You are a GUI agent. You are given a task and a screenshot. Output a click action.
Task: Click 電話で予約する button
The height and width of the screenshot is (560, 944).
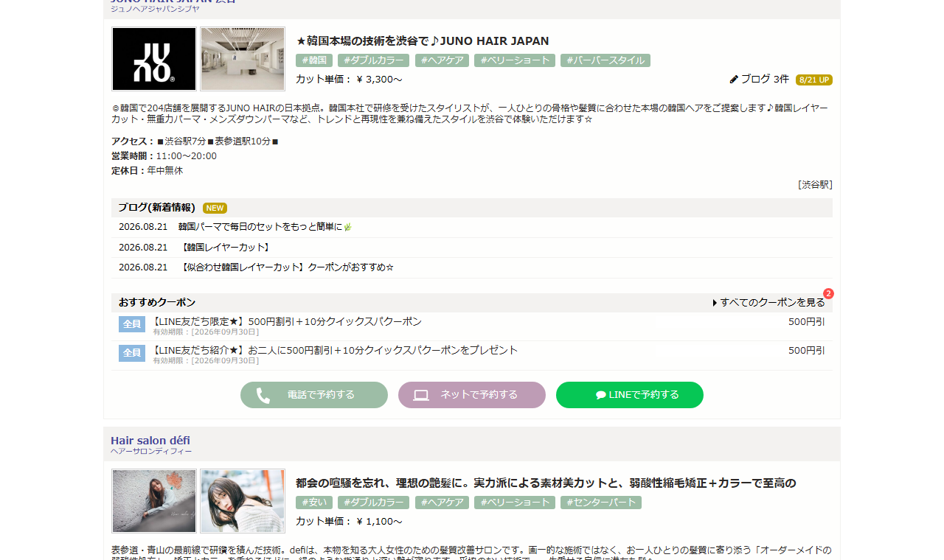[314, 395]
